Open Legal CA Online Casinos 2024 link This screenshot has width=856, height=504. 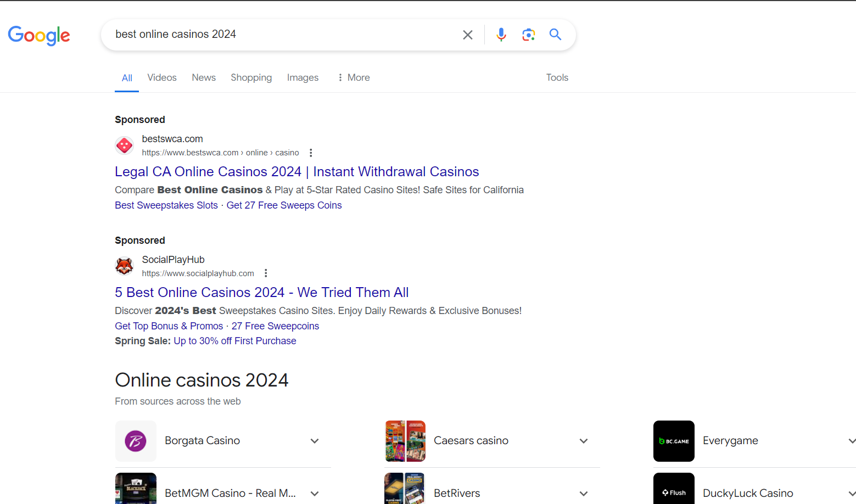pos(296,171)
